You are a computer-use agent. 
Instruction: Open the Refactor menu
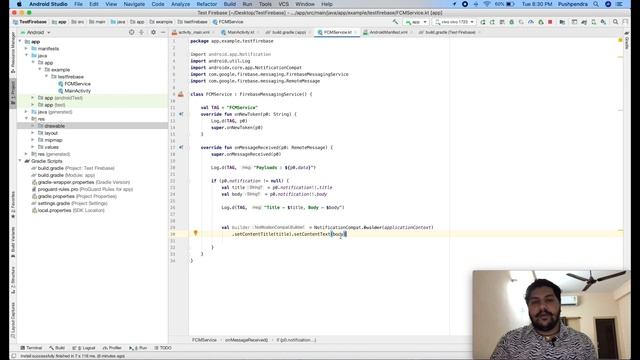click(207, 4)
